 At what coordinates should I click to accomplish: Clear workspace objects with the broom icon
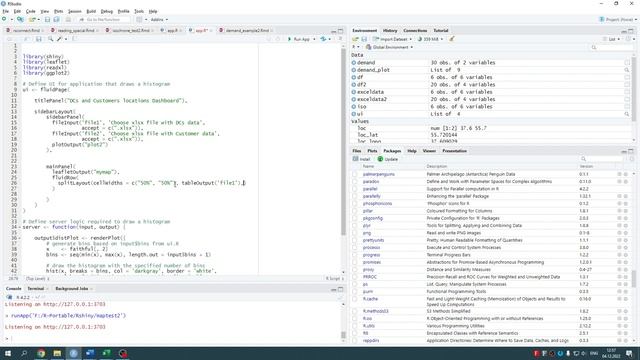(x=452, y=39)
